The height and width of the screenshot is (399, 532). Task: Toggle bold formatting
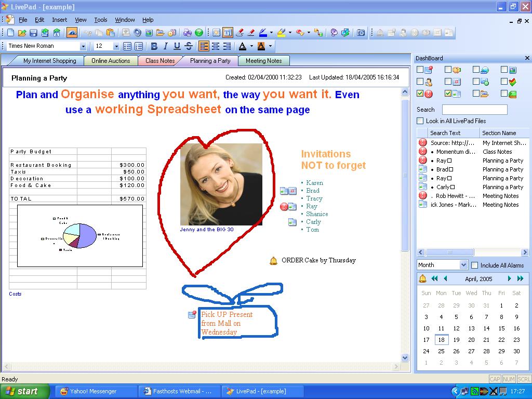coord(154,46)
